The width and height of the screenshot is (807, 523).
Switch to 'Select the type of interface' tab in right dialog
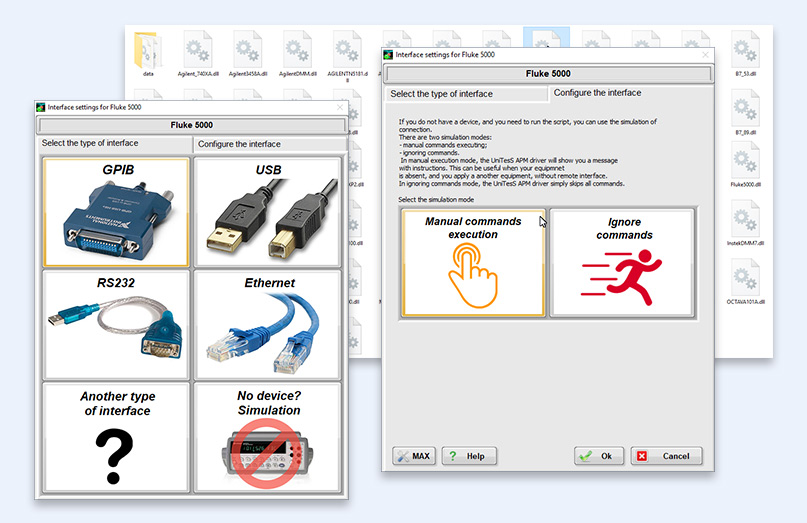coord(466,94)
